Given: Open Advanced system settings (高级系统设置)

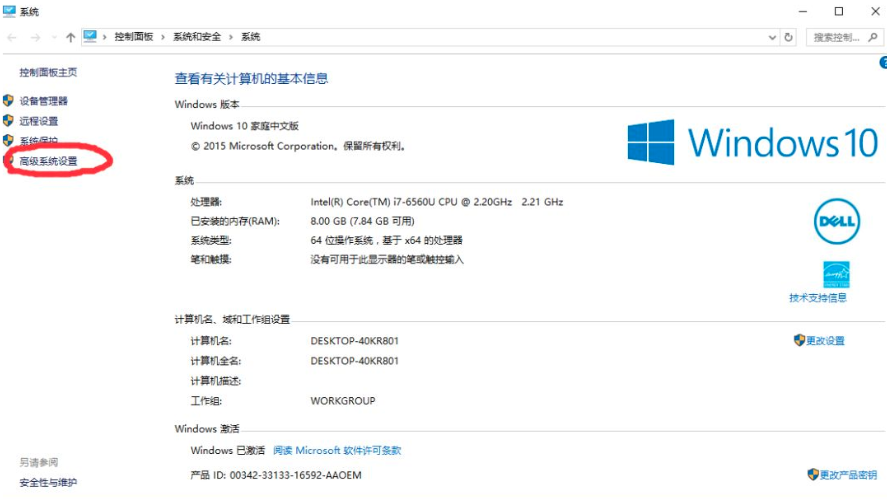Looking at the screenshot, I should coord(48,161).
